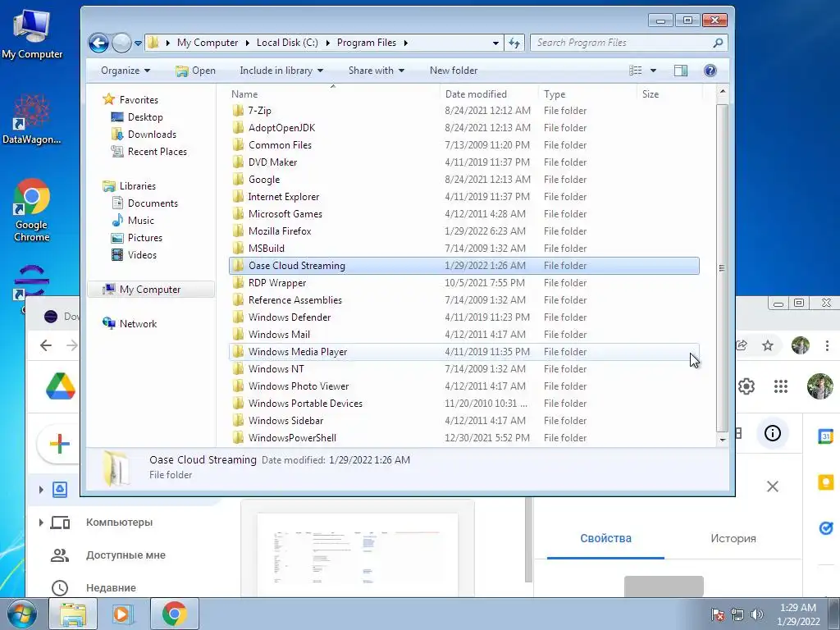Open Windows Explorer from the taskbar
Screen dimensions: 840x630
coord(73,614)
